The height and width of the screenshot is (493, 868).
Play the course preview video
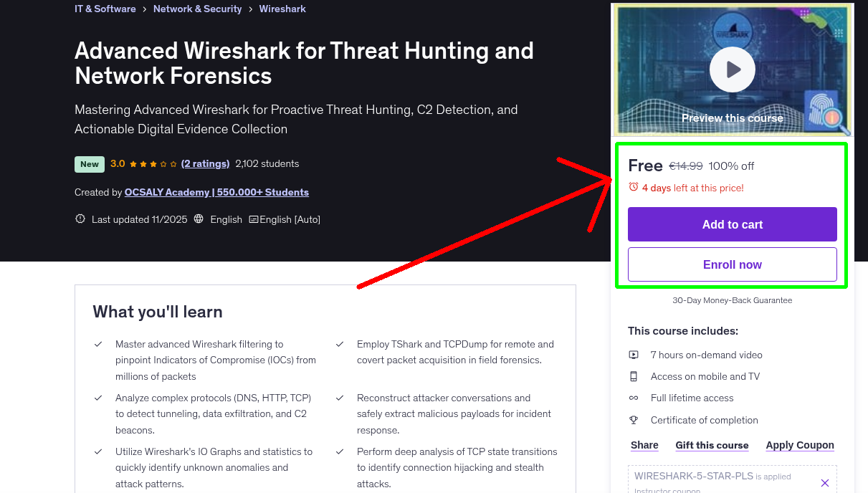(x=732, y=69)
